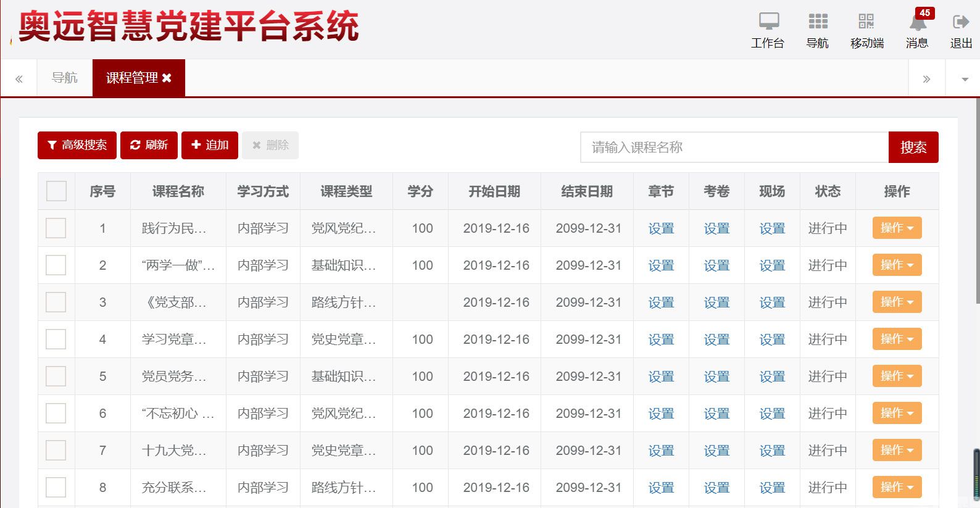This screenshot has width=980, height=508.
Task: Click 考卷 设置 link for row 7
Action: (x=716, y=451)
